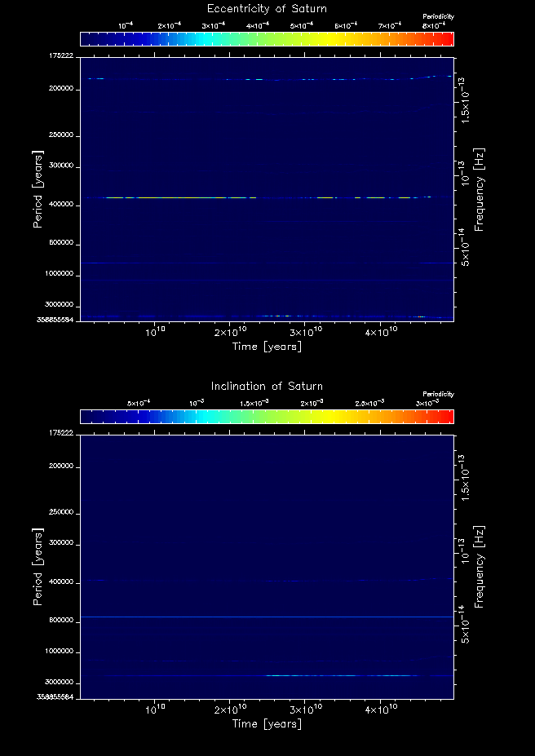535x756 pixels.
Task: Click the "Time [years]" label under the eccentricity plot
Action: click(267, 347)
